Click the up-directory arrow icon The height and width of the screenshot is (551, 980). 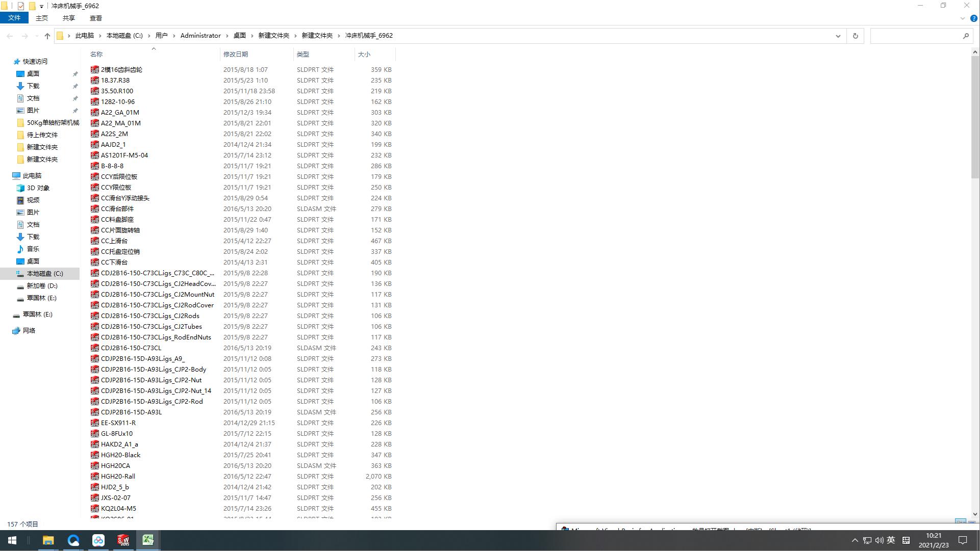pyautogui.click(x=47, y=36)
